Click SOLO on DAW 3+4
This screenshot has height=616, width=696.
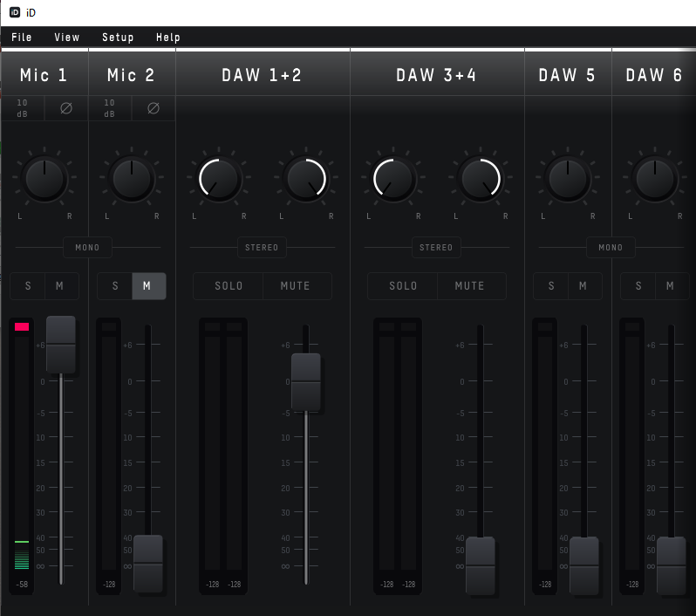pyautogui.click(x=403, y=286)
